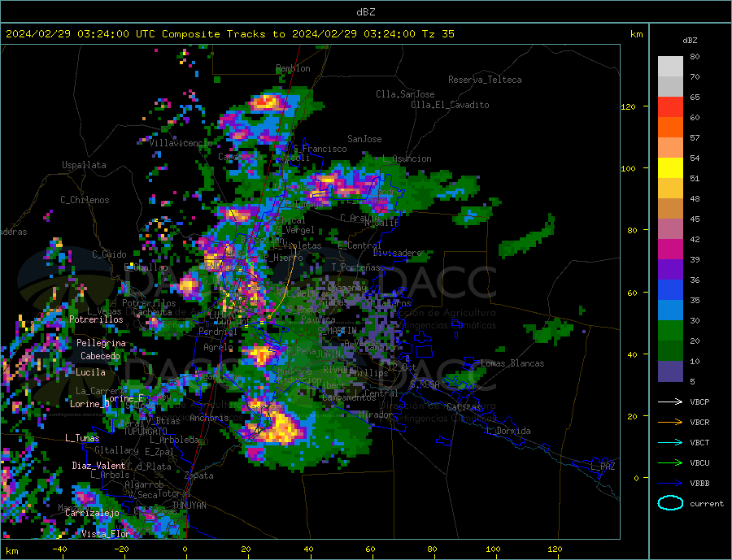Click the 'Zapata' map label
This screenshot has width=732, height=560.
pos(199,475)
